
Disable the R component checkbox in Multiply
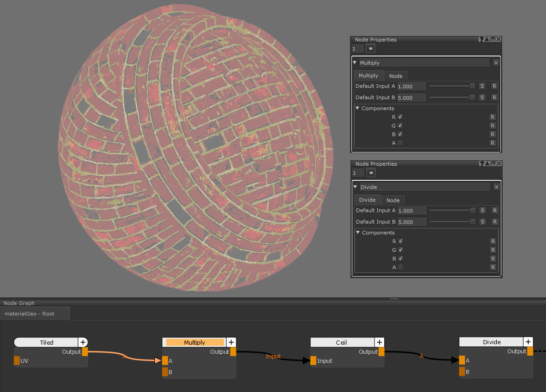[400, 117]
